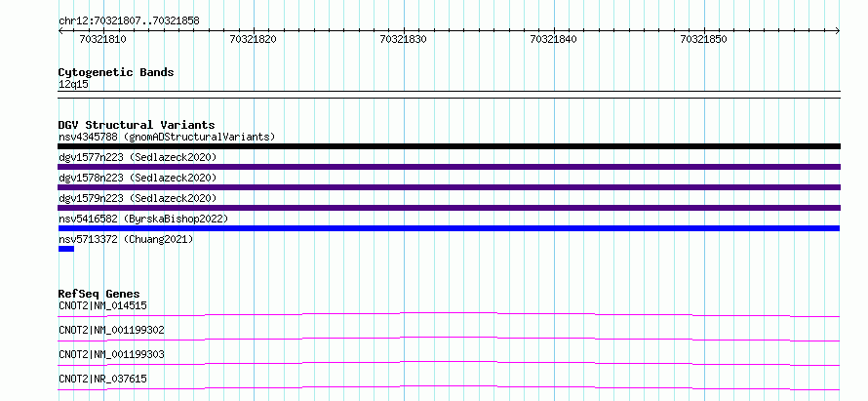Click ruler position 70321830

point(404,39)
